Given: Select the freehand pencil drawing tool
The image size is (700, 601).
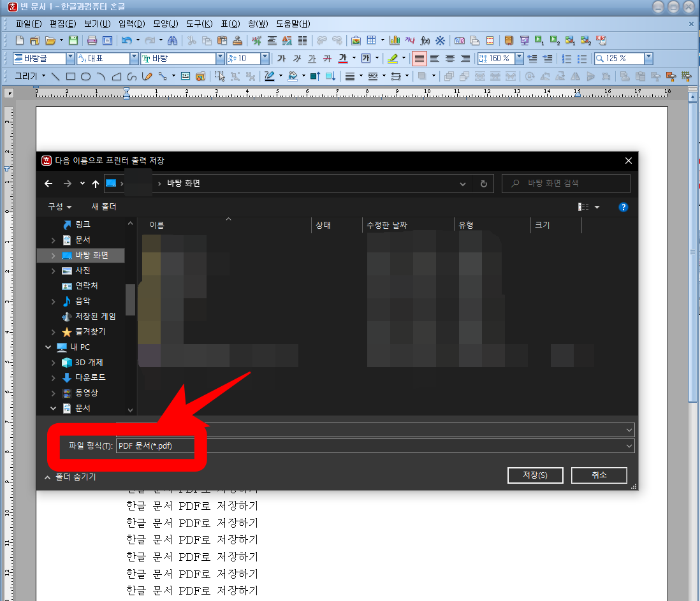Looking at the screenshot, I should tap(147, 76).
